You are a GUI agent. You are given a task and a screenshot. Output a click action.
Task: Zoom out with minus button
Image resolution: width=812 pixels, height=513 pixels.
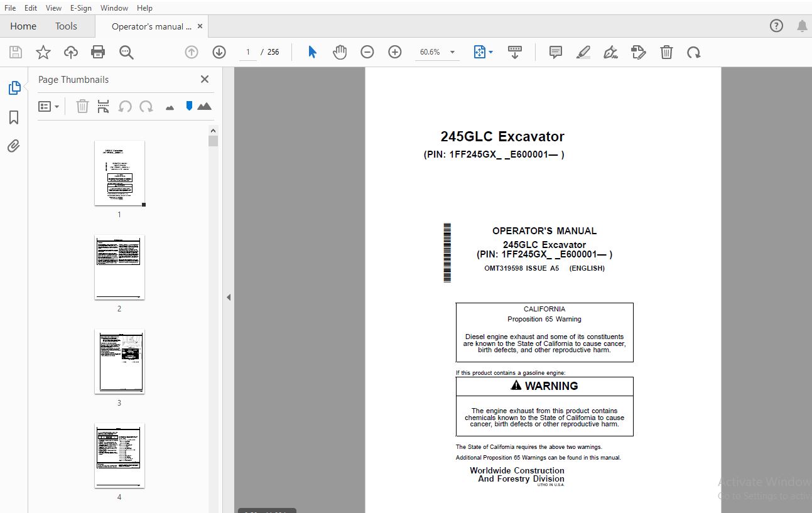pyautogui.click(x=367, y=52)
